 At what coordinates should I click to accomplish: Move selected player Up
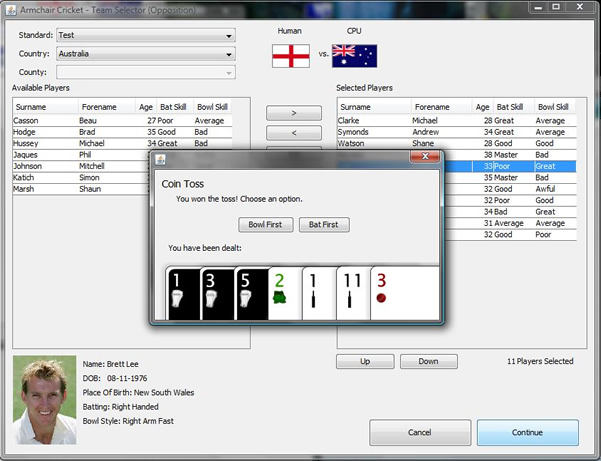[x=365, y=361]
